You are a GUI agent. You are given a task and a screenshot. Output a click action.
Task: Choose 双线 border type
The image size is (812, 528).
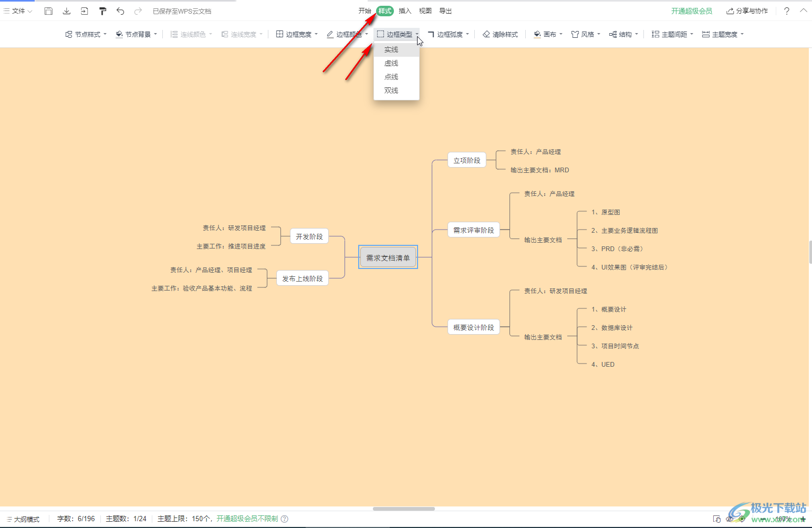pyautogui.click(x=397, y=91)
